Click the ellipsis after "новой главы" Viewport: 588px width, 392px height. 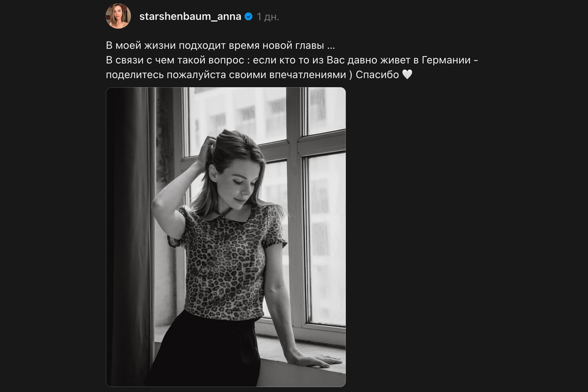click(x=332, y=48)
